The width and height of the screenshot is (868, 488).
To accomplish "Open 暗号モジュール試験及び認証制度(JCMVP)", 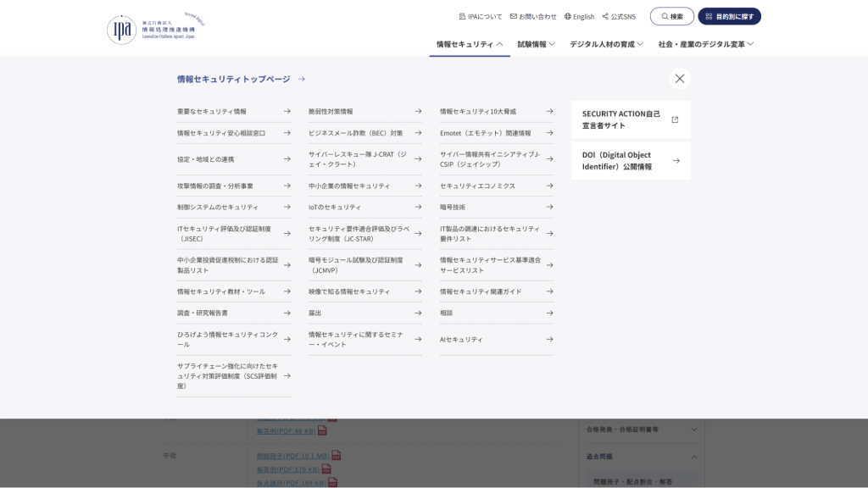I will coord(364,265).
